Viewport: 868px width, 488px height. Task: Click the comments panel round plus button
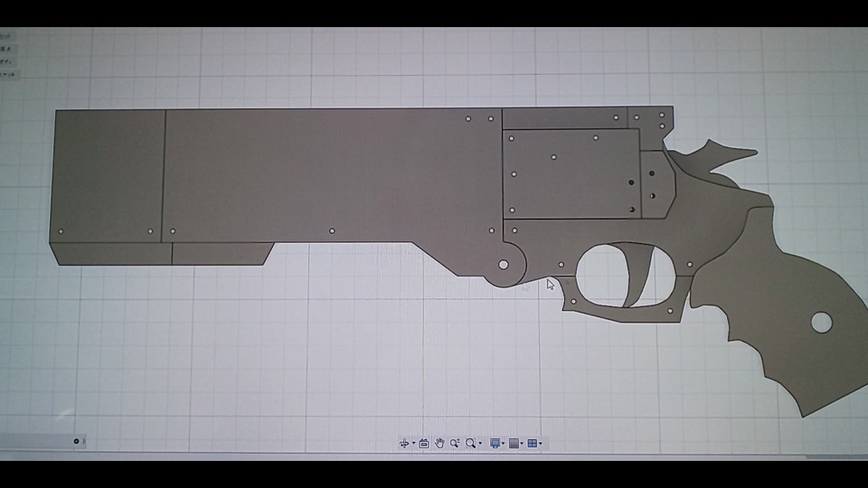tap(76, 441)
